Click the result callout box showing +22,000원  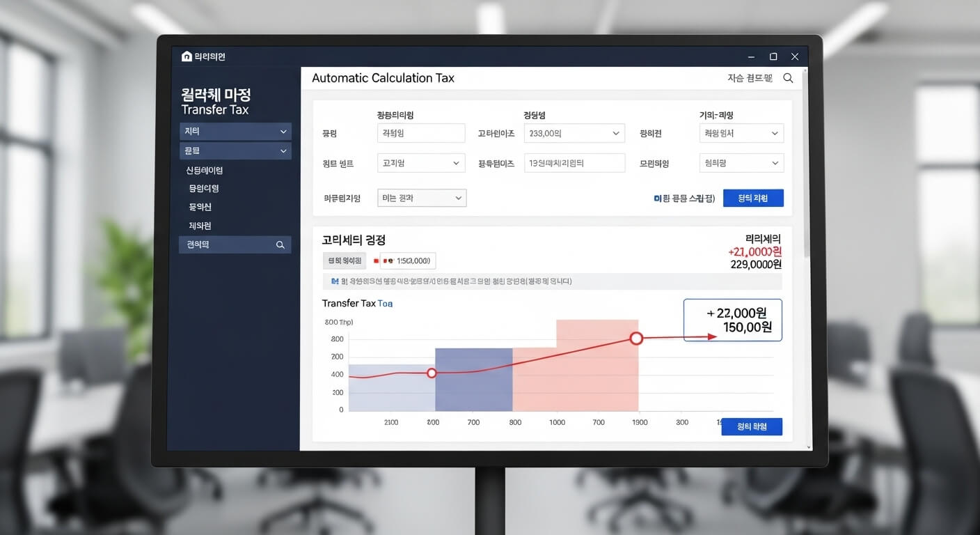(732, 320)
